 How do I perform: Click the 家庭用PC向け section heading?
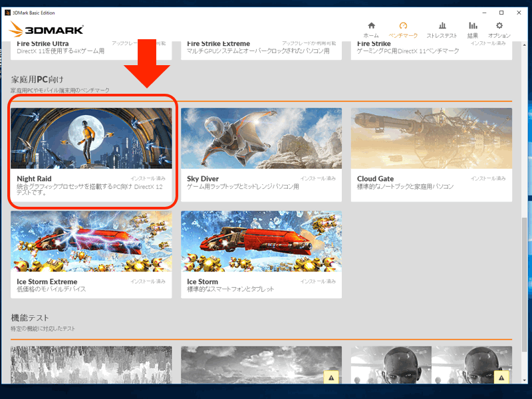click(37, 79)
